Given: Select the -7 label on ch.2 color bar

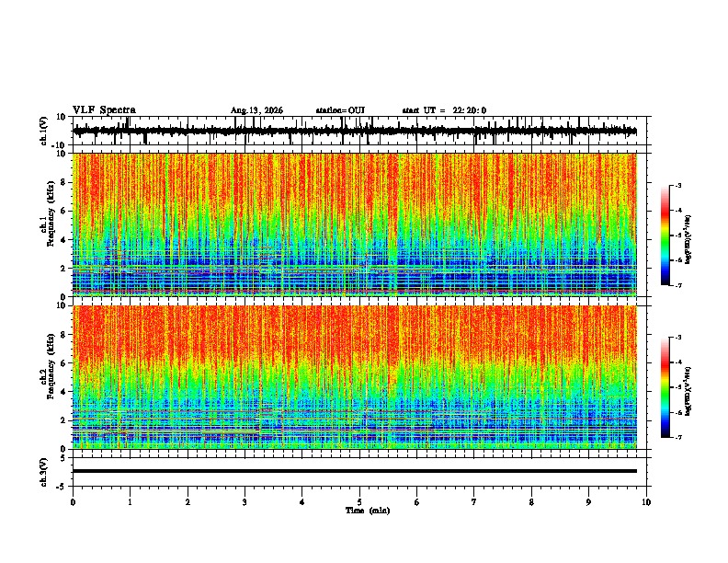Looking at the screenshot, I should [x=677, y=438].
